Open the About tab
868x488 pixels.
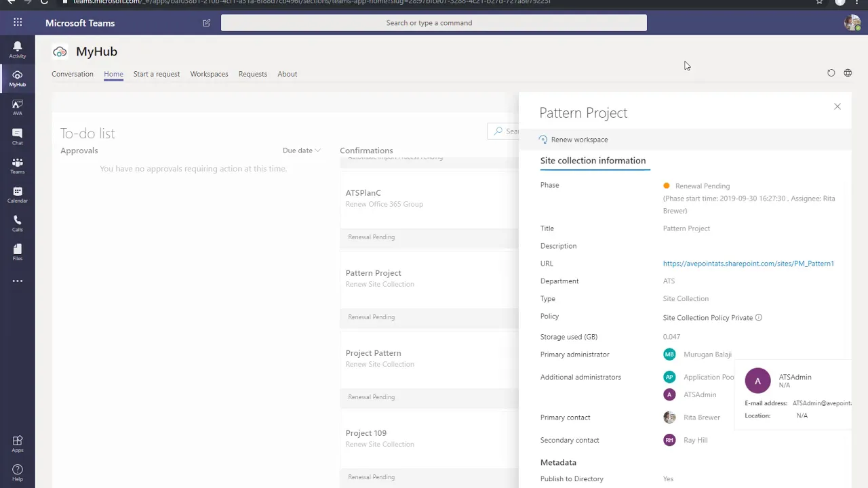(288, 74)
